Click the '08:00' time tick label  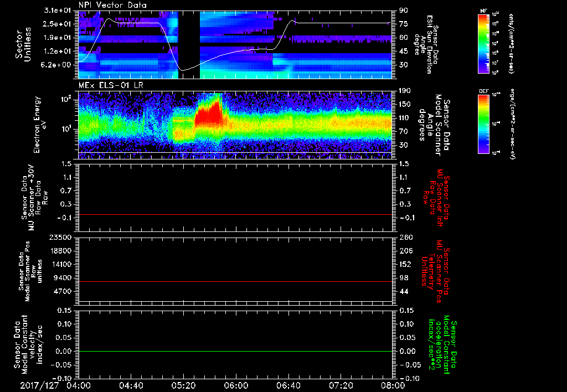coord(393,385)
